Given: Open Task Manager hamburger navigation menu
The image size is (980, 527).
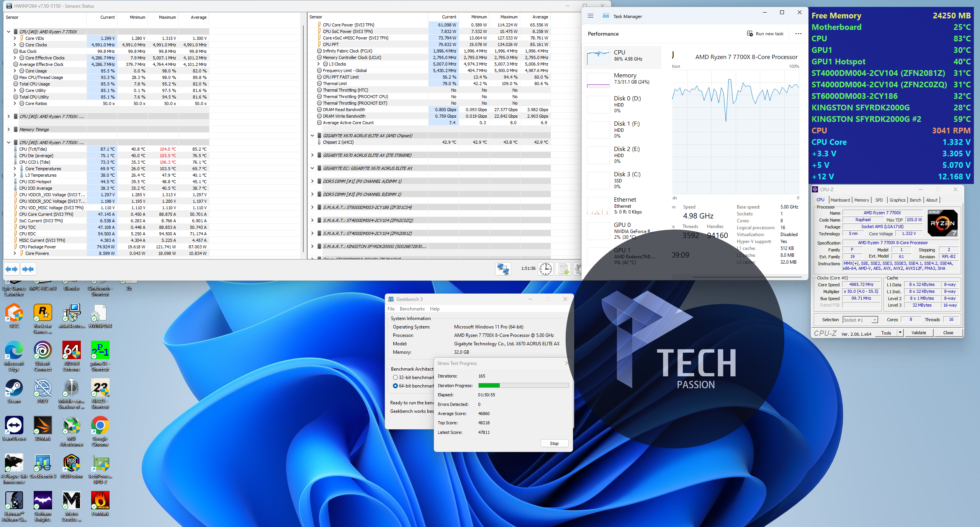Looking at the screenshot, I should [591, 16].
